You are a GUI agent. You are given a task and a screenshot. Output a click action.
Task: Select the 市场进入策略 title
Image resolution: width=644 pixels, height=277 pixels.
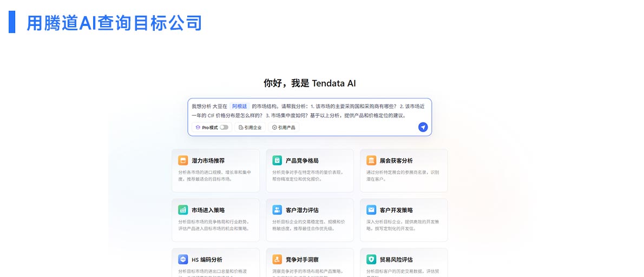pos(208,210)
